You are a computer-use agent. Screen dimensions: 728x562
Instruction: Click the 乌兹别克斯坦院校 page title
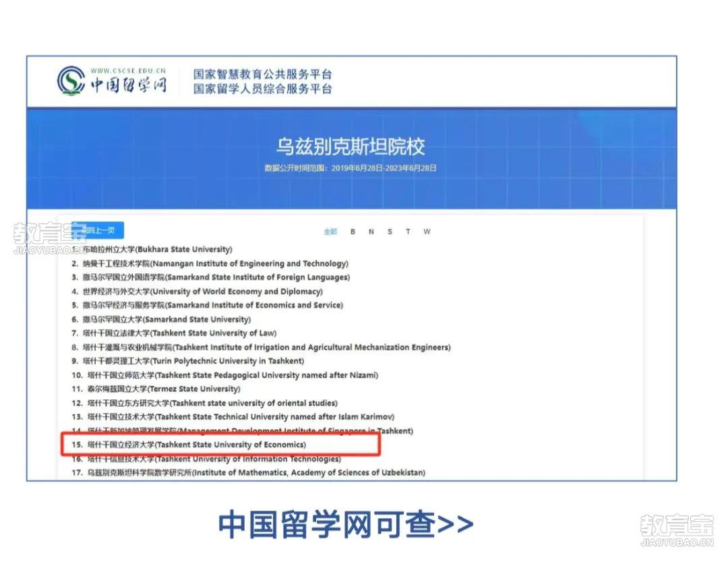point(351,146)
